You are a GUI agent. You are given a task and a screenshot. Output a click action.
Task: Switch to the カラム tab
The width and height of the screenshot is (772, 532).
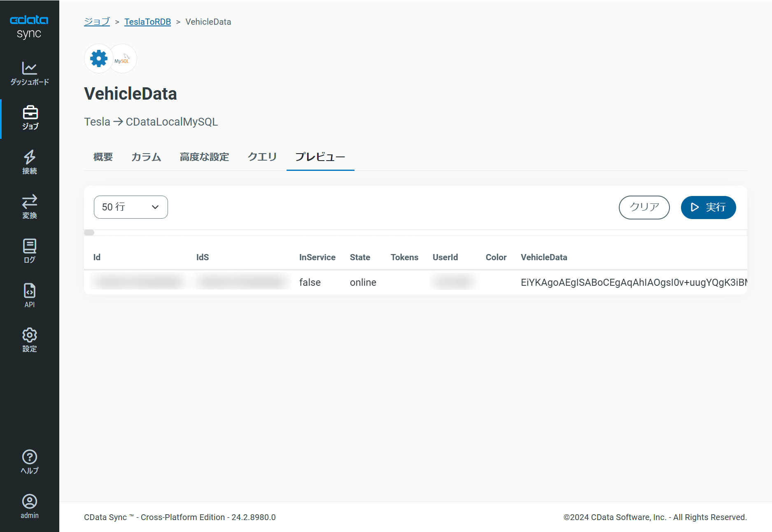[x=146, y=157]
